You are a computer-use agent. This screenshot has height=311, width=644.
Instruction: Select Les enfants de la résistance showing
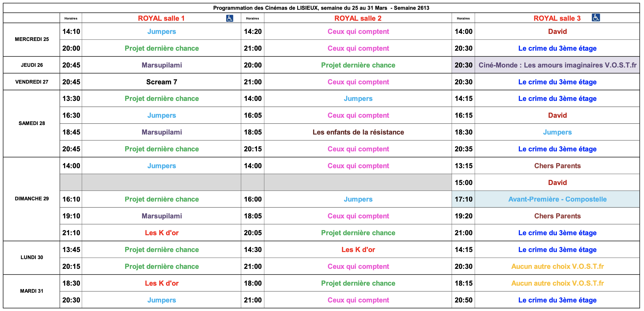pos(358,132)
